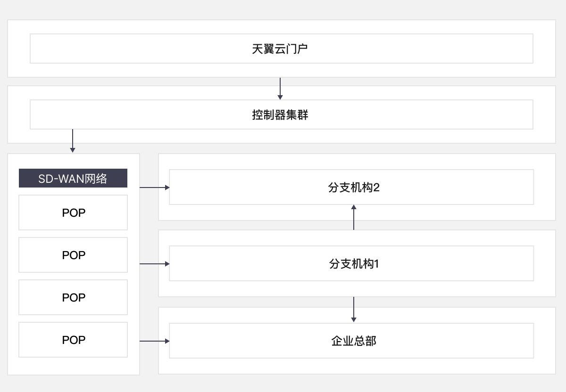Click the 天翼云门户 box
Image resolution: width=566 pixels, height=392 pixels.
coord(281,48)
